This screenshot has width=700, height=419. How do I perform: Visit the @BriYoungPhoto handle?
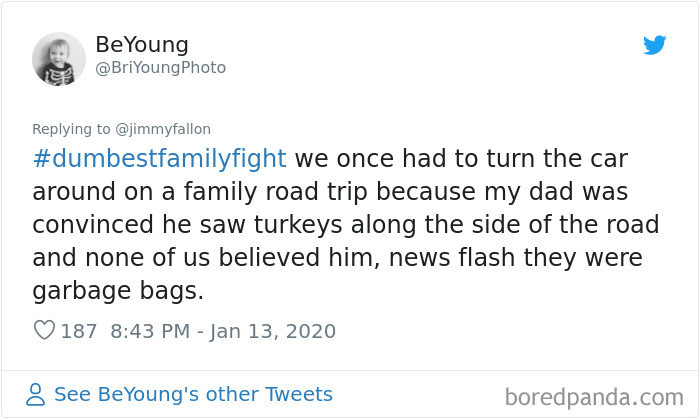[x=160, y=68]
